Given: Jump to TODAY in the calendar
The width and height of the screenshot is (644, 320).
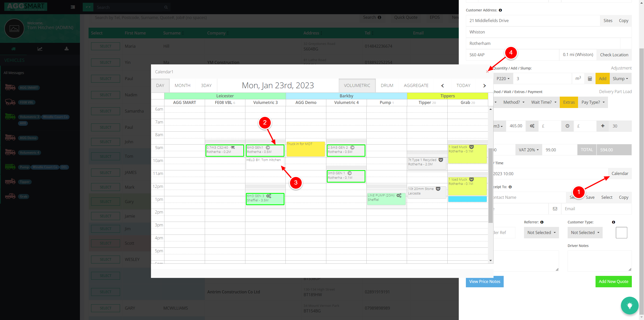Looking at the screenshot, I should (x=463, y=86).
